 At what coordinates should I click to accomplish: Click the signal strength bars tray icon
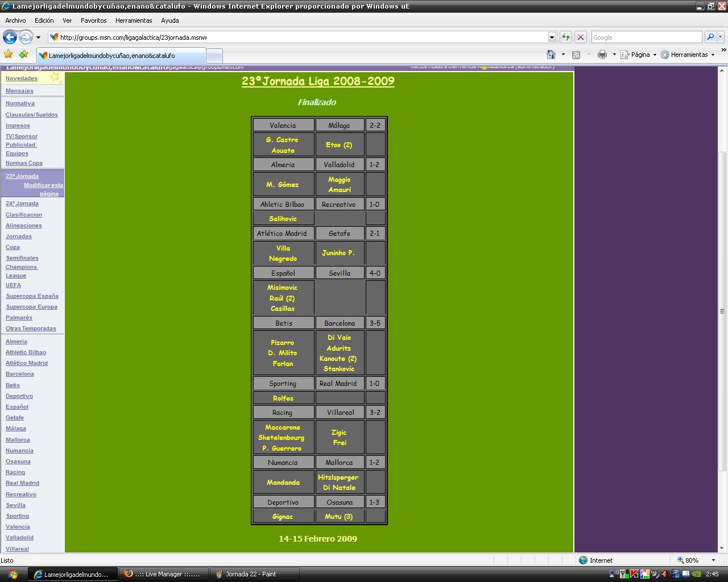click(x=624, y=574)
